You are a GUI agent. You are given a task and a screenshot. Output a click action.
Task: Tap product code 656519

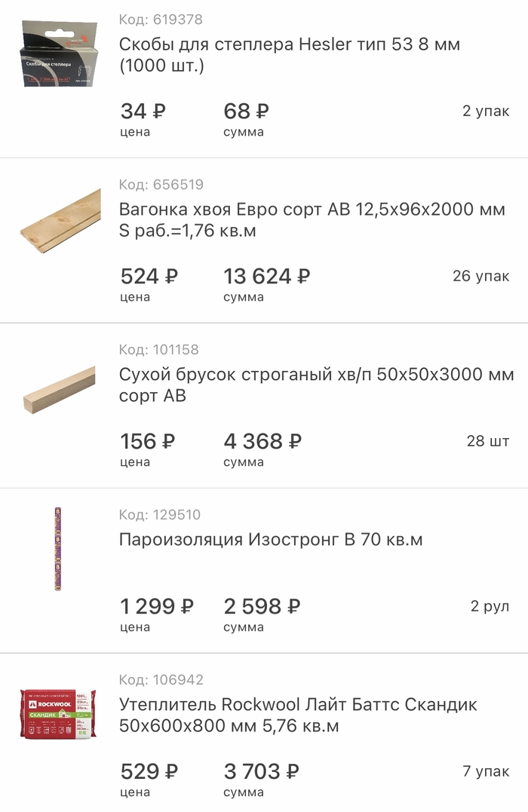point(161,185)
